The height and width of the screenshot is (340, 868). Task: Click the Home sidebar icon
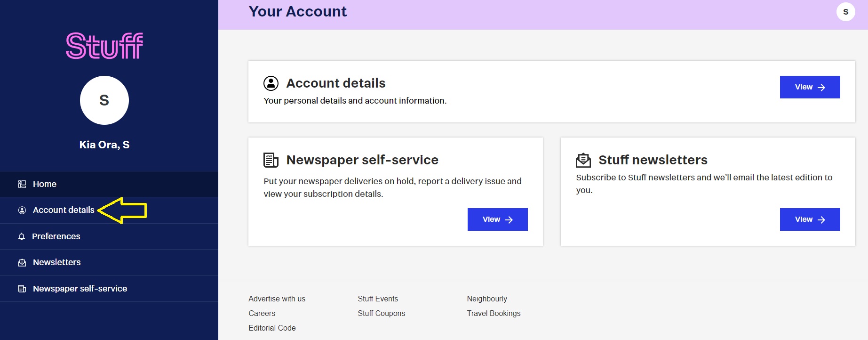22,184
